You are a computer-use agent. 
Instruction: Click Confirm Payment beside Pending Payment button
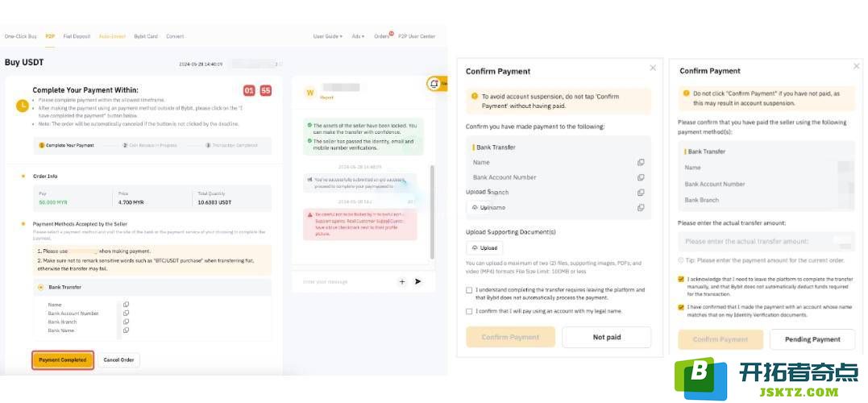(x=721, y=339)
